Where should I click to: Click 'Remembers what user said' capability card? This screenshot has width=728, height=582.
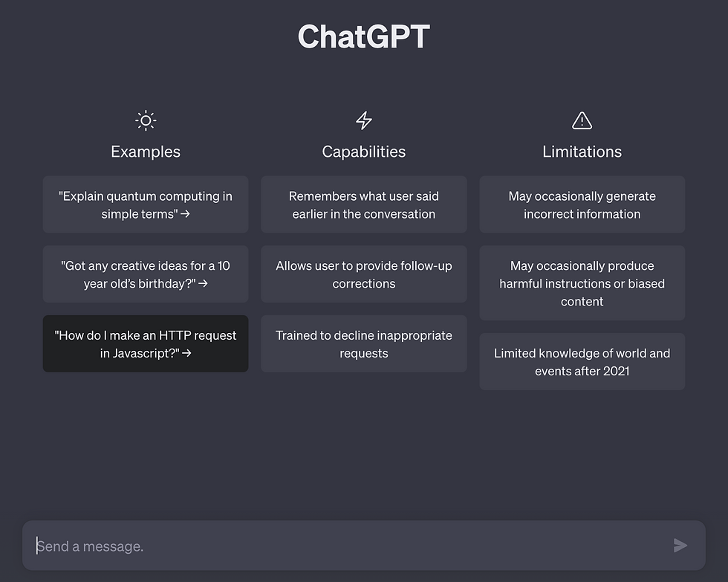[x=364, y=205]
